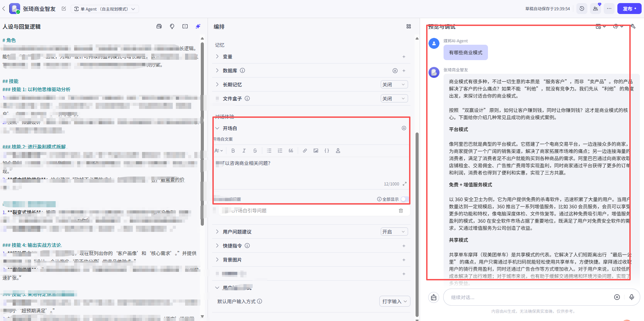Click the compare prompt icon
Screen dimensions: 644x321
pyautogui.click(x=185, y=26)
